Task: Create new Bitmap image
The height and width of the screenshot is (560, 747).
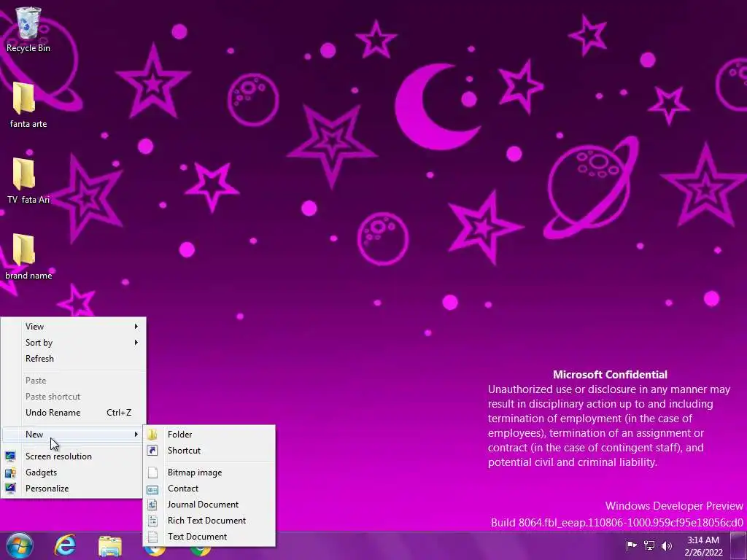Action: (x=209, y=472)
